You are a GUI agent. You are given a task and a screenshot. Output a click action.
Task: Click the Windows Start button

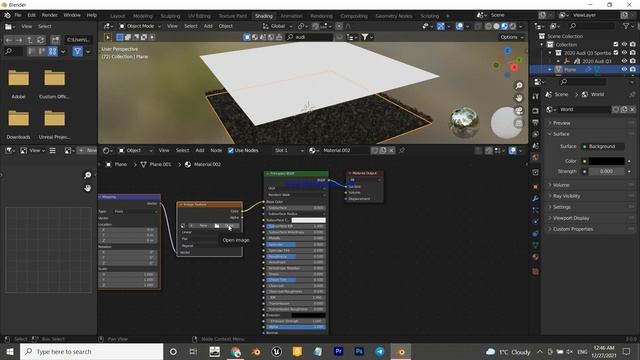pyautogui.click(x=10, y=352)
